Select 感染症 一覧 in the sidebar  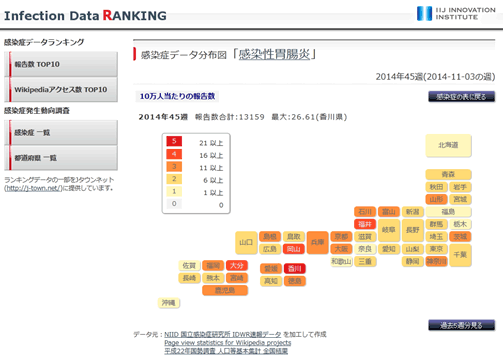click(x=61, y=133)
